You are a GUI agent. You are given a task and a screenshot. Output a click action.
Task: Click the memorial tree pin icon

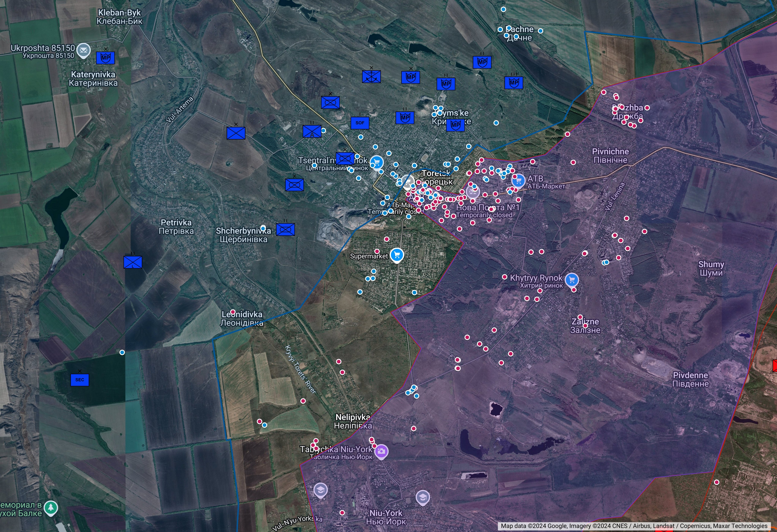point(50,508)
